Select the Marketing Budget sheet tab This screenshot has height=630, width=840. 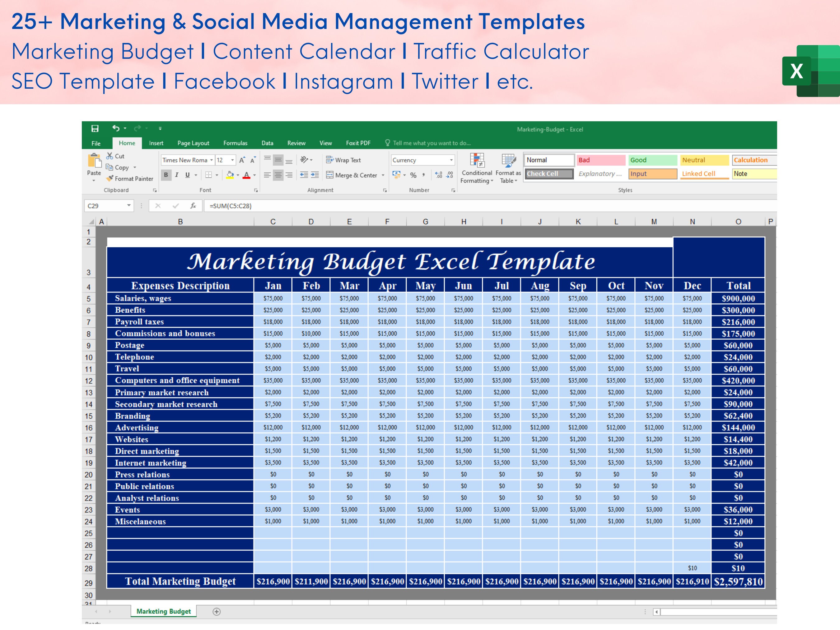coord(163,612)
